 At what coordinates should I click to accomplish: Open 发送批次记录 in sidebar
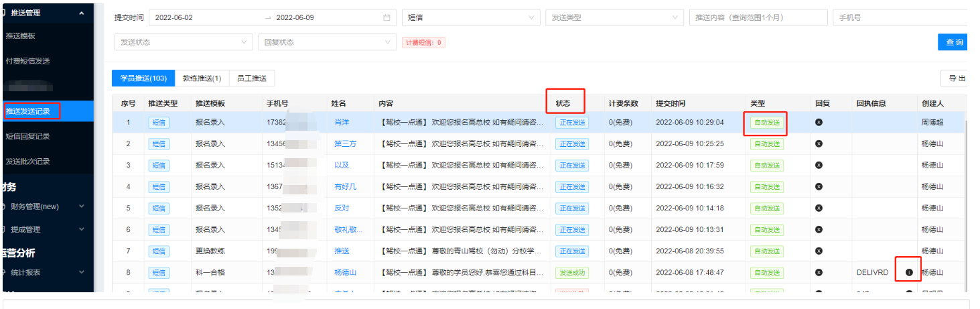click(x=27, y=162)
